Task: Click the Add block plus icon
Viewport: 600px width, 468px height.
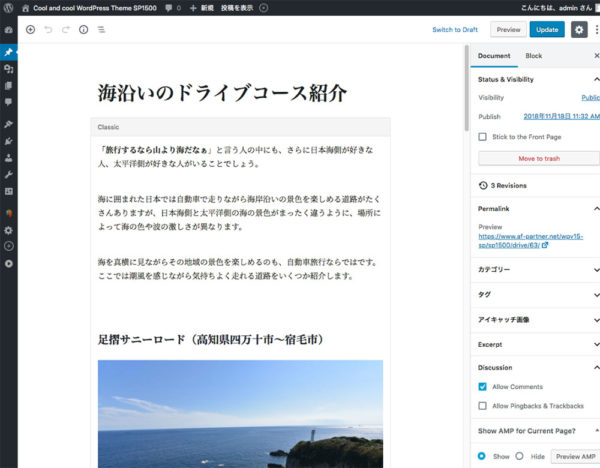Action: point(30,29)
